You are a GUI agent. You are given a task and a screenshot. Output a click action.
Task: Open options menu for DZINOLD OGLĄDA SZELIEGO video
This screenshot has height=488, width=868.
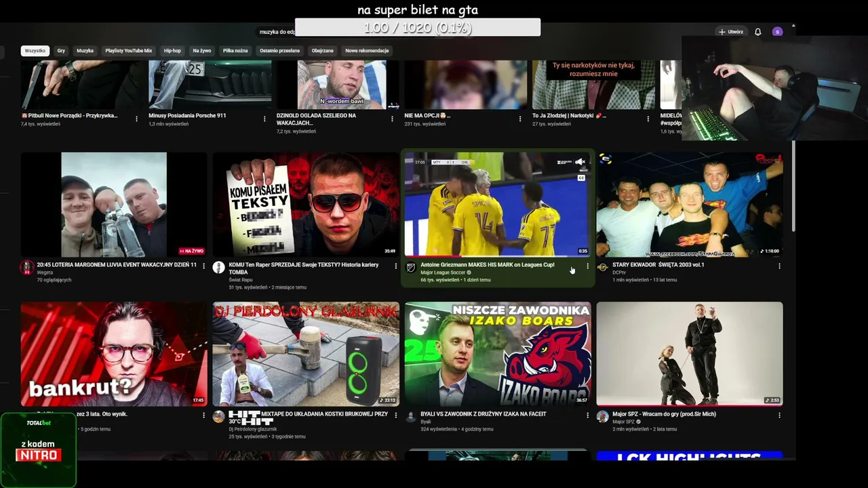point(392,119)
